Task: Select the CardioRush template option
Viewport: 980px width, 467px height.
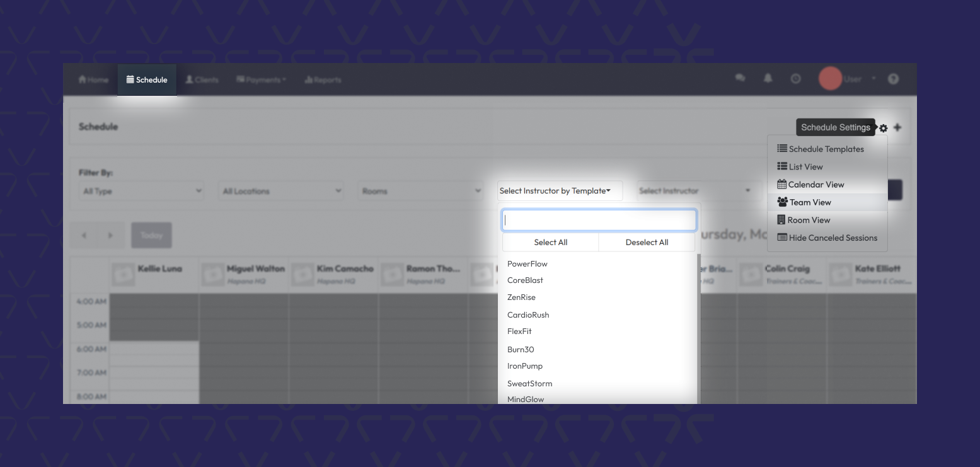Action: [528, 314]
